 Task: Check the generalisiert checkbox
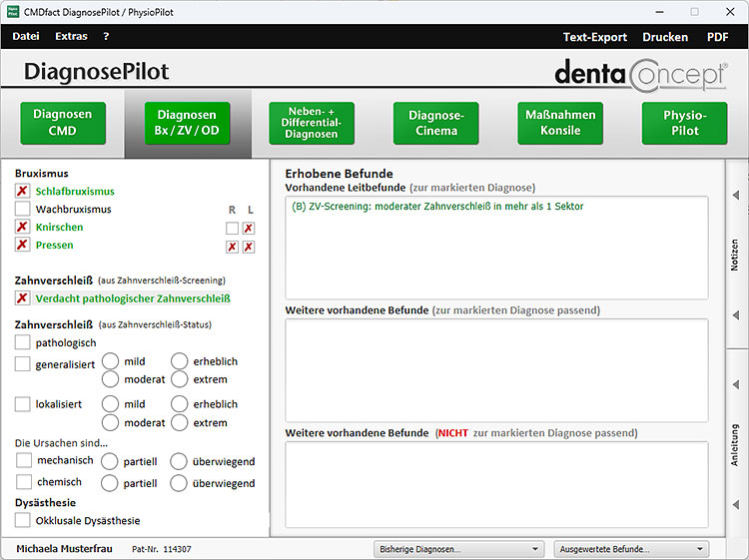click(x=22, y=363)
